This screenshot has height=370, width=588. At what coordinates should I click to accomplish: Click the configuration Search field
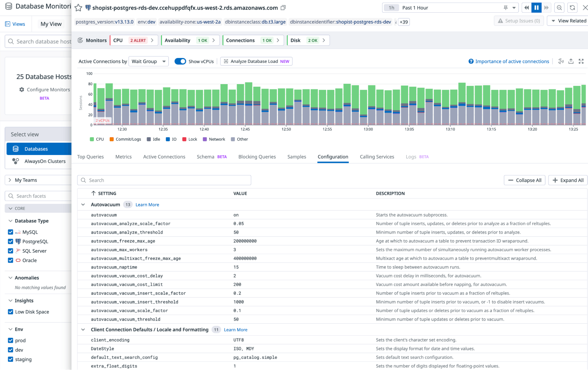coord(164,180)
